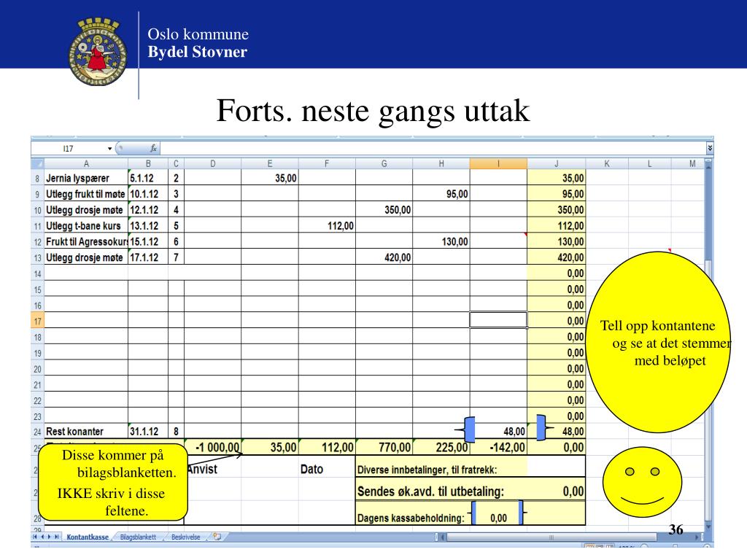747x560 pixels.
Task: Click cell 'Utlegg frukt til møte'
Action: point(86,194)
